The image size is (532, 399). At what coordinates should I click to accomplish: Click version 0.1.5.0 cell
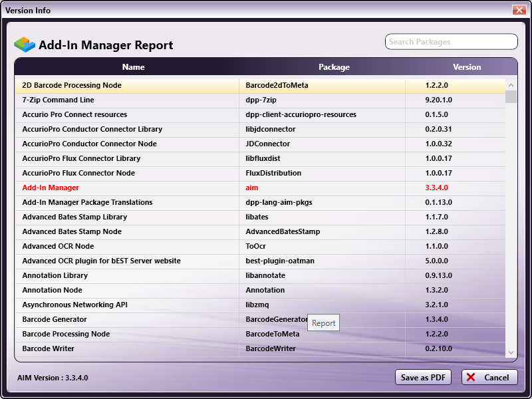[x=456, y=114]
